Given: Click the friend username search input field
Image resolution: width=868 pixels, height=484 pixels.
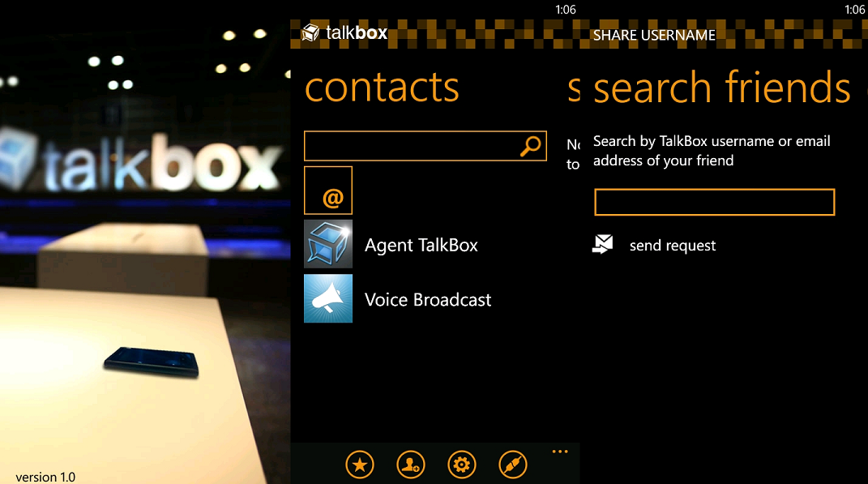Looking at the screenshot, I should [713, 202].
